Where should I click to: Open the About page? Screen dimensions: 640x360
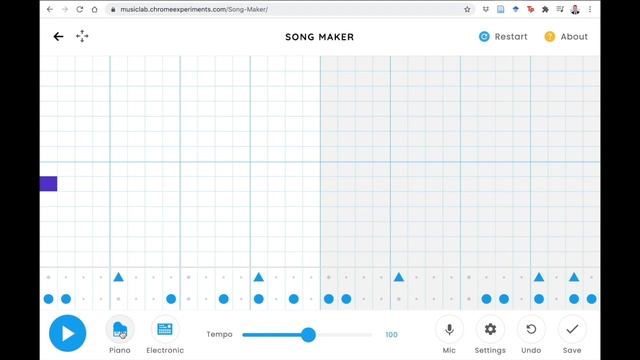pos(566,37)
